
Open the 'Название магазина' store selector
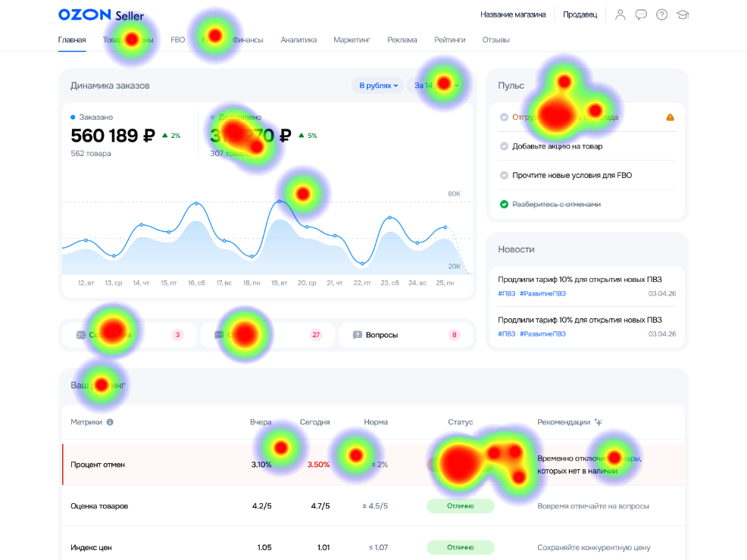coord(512,14)
